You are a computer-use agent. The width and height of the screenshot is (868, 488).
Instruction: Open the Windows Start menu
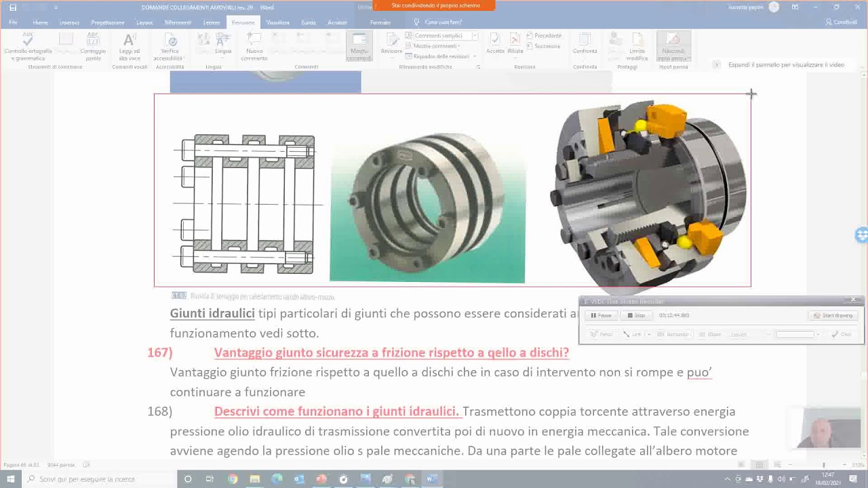point(12,479)
